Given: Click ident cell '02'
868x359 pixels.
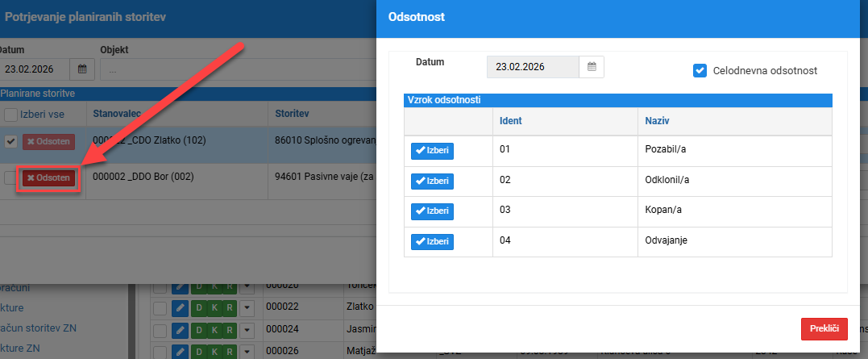Looking at the screenshot, I should pos(565,181).
